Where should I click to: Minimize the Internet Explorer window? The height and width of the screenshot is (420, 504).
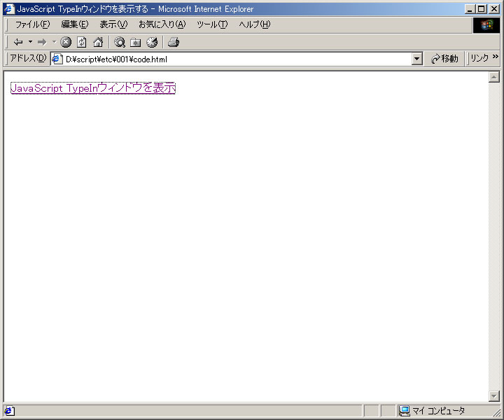click(x=470, y=9)
